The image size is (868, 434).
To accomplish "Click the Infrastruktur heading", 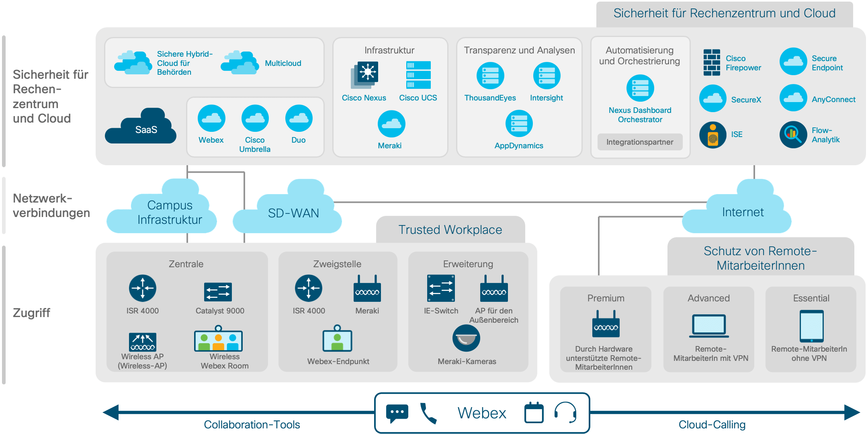I will [x=389, y=50].
